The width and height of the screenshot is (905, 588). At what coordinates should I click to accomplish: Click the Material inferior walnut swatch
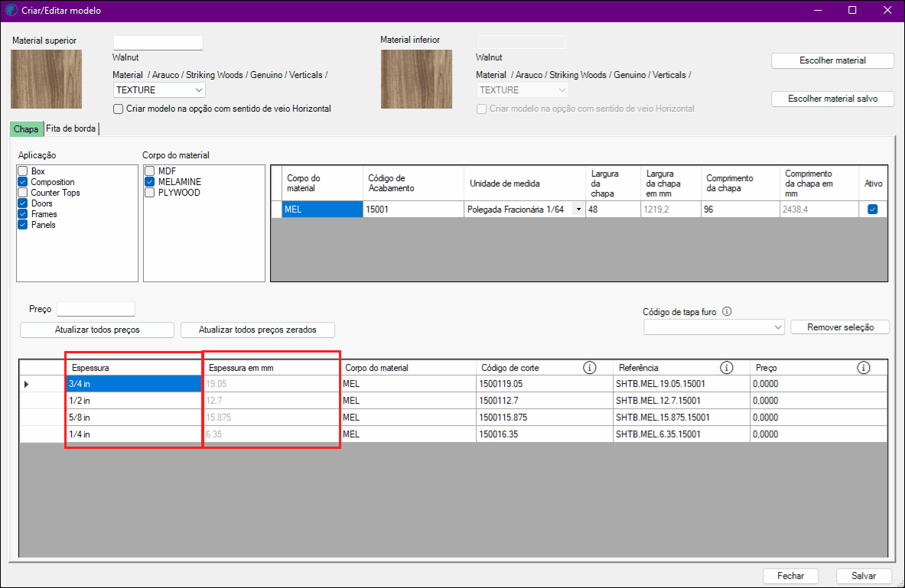click(x=416, y=79)
